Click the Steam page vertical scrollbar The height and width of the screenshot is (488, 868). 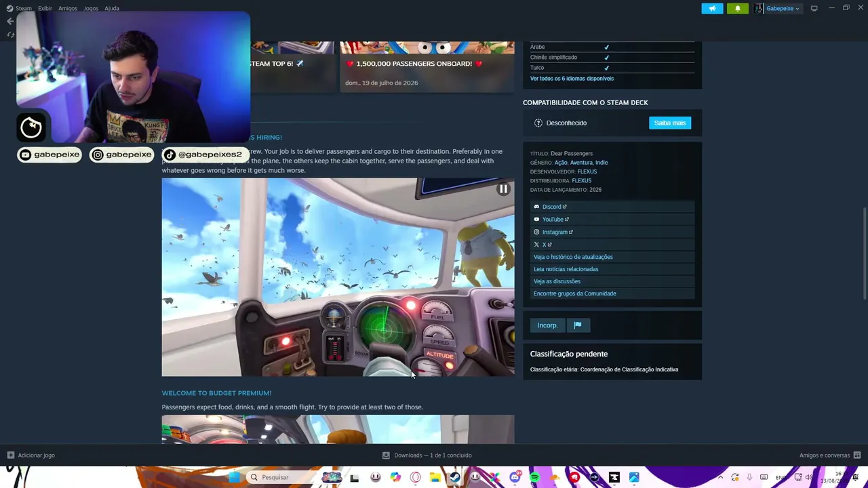(864, 252)
